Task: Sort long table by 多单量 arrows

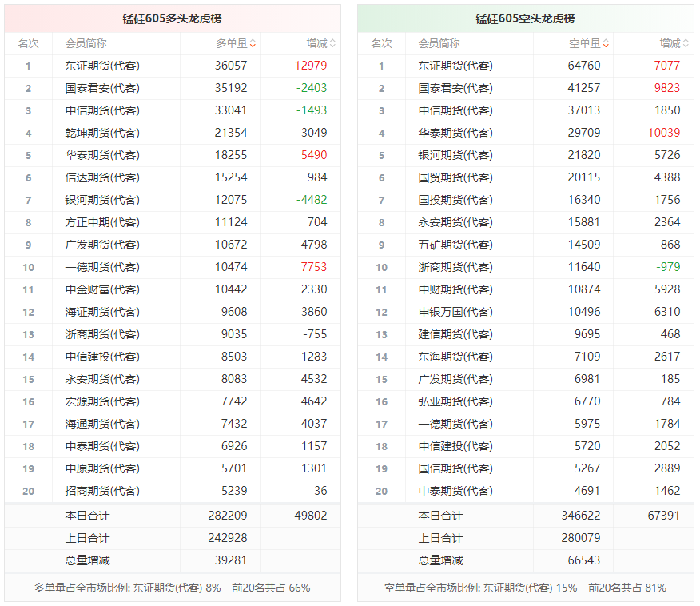Action: (x=253, y=43)
